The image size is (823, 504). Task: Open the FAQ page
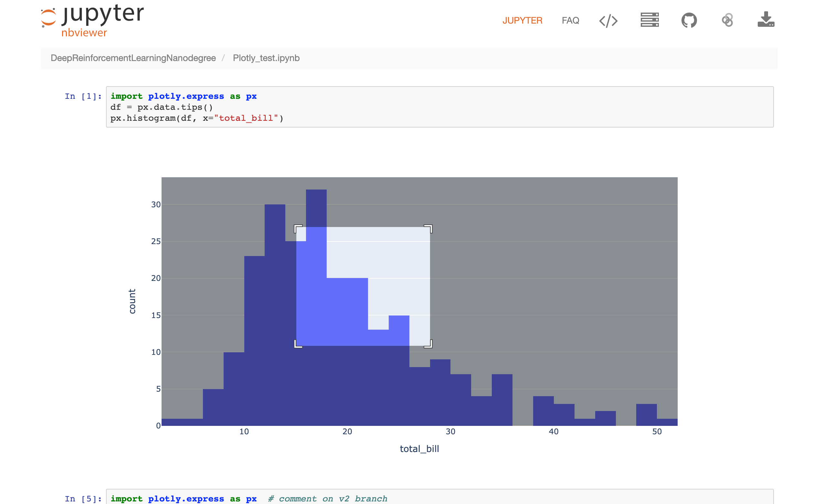(x=571, y=20)
